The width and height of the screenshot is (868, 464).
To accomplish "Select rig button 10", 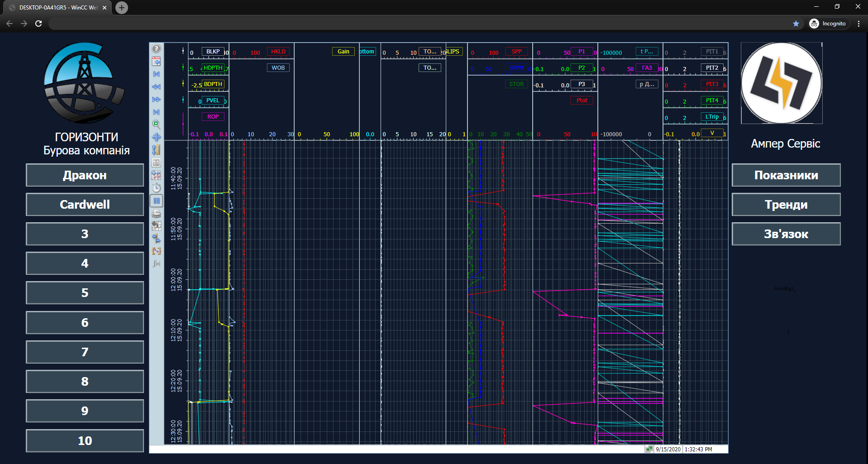I will 85,441.
